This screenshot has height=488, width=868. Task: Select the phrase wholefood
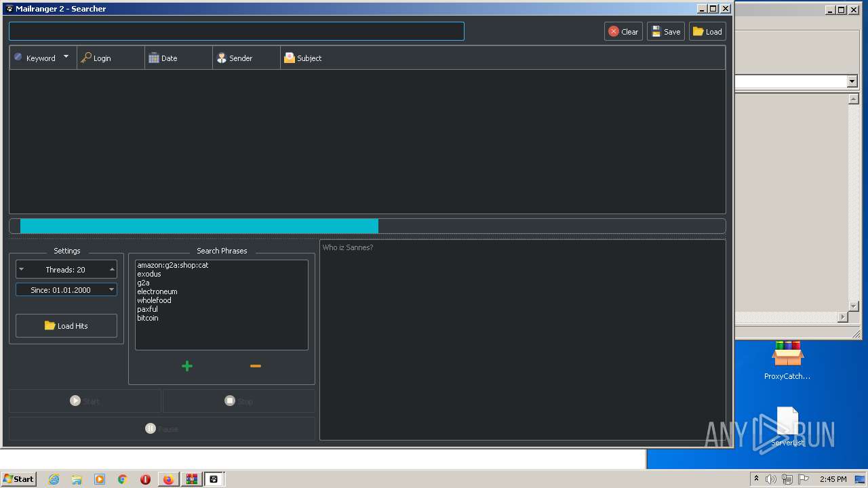[154, 300]
